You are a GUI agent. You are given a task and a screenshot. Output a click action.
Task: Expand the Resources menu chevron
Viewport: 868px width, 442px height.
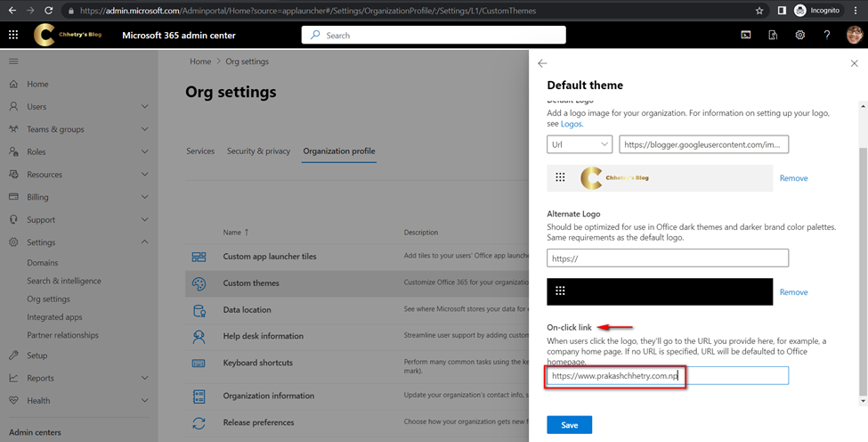click(x=144, y=175)
